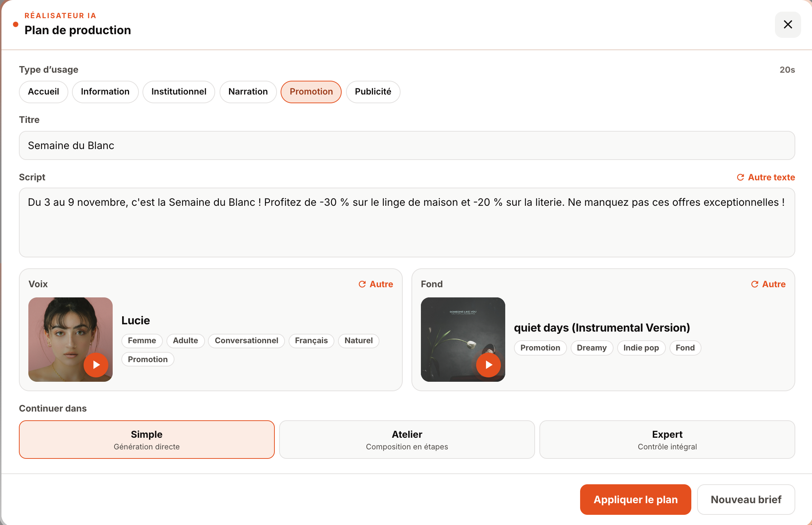Click the quiet days (Instrumental Version) title

(x=602, y=328)
